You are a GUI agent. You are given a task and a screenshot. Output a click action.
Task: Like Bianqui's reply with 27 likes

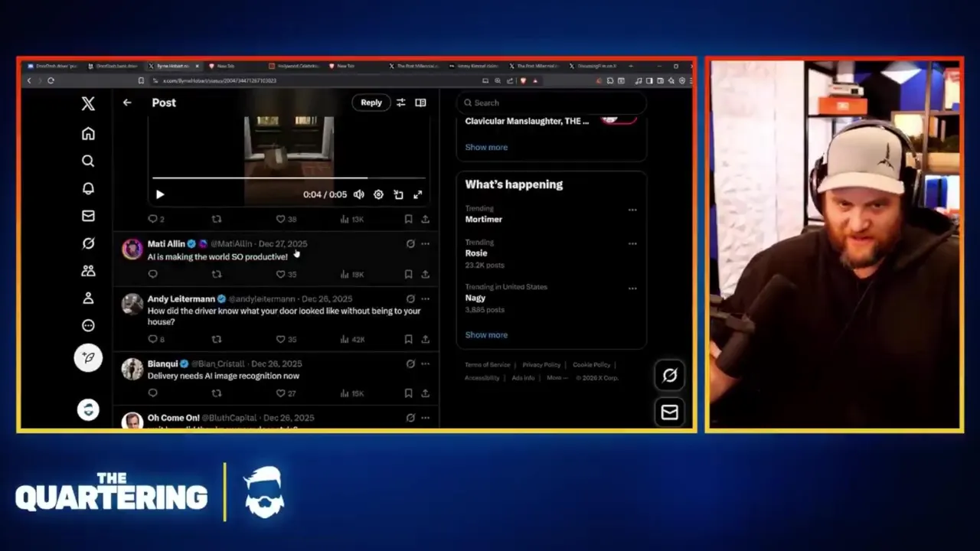[286, 393]
